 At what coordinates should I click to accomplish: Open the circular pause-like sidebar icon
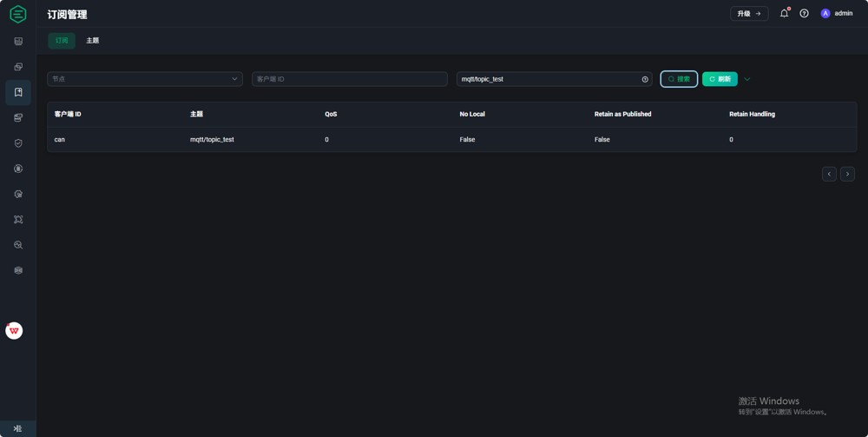tap(18, 169)
